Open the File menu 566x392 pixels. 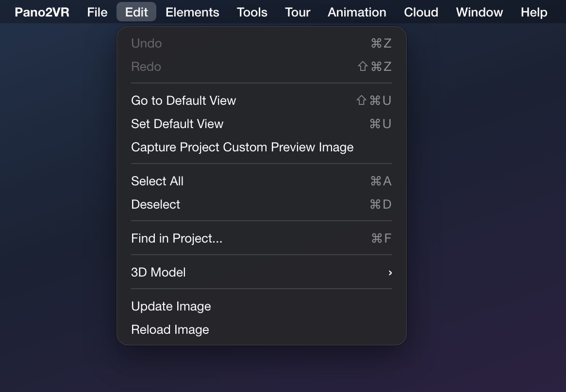click(x=97, y=12)
